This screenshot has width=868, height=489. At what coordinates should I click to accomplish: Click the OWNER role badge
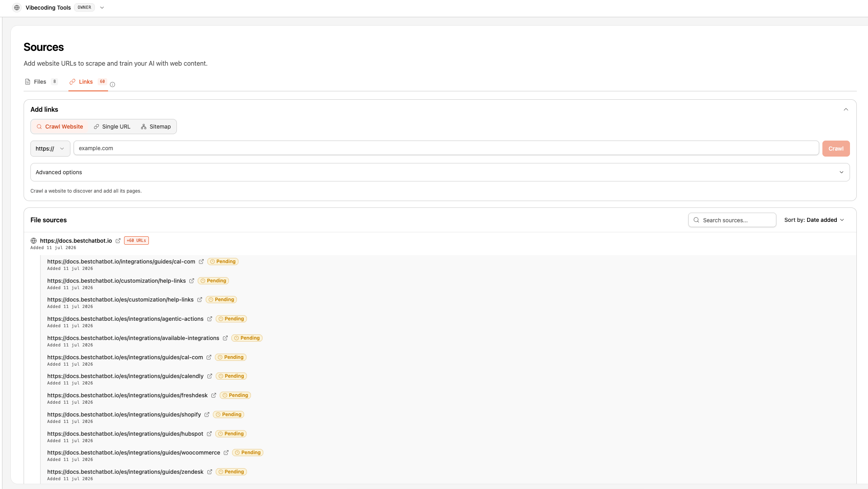[84, 8]
